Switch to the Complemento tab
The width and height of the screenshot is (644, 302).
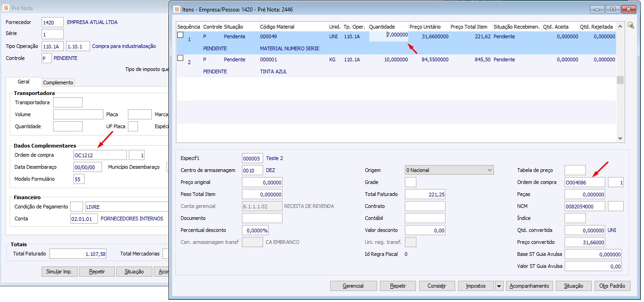click(x=58, y=83)
